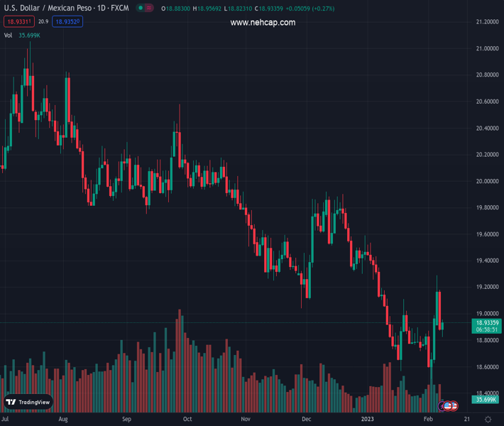Image resolution: width=504 pixels, height=426 pixels.
Task: Click the red sell price 18.93311 box
Action: click(x=17, y=22)
